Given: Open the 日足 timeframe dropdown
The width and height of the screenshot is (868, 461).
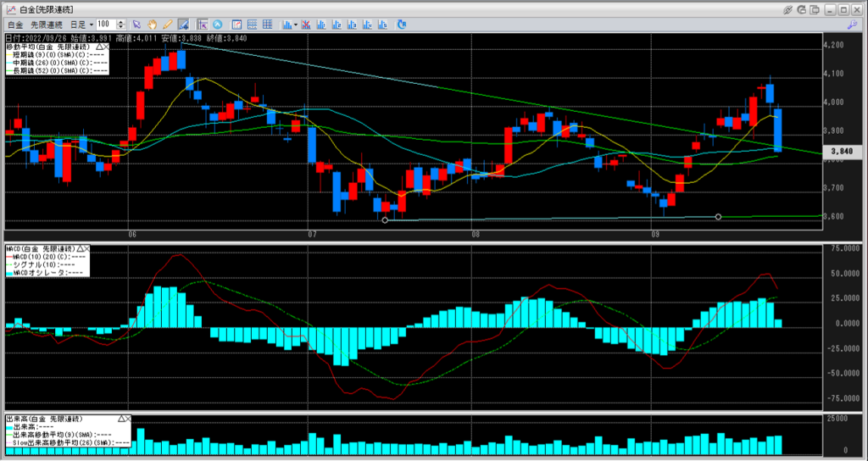Looking at the screenshot, I should pos(81,25).
